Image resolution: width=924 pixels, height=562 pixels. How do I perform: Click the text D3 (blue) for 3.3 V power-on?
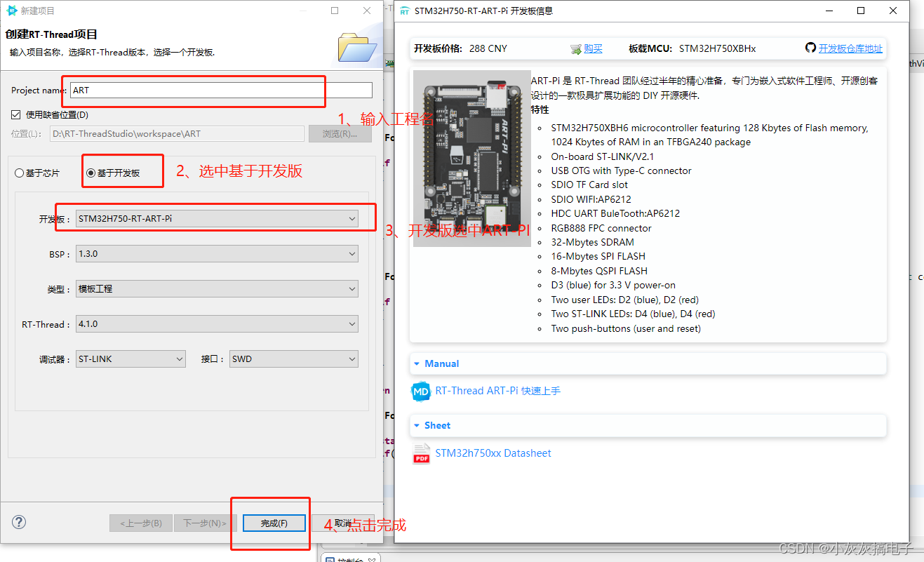pyautogui.click(x=613, y=286)
